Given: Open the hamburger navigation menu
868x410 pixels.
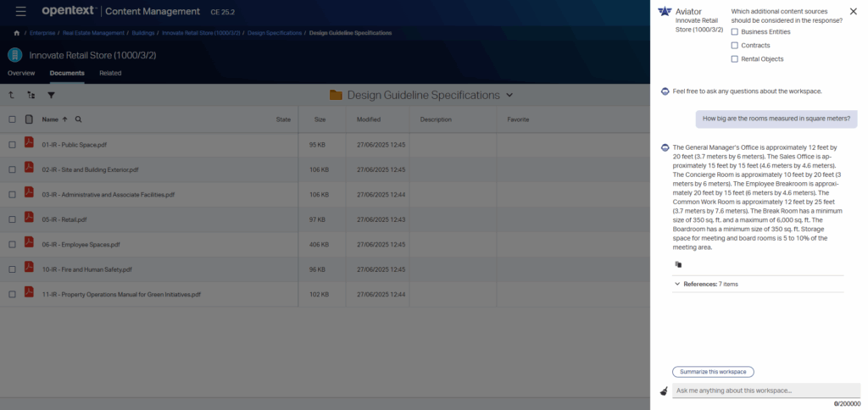Looking at the screenshot, I should pyautogui.click(x=21, y=11).
